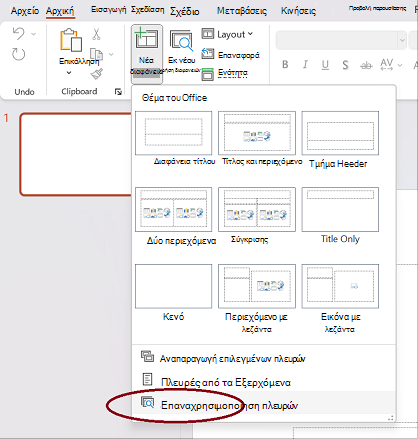Image resolution: width=418 pixels, height=439 pixels.
Task: Click inside the font name box
Action: (337, 40)
